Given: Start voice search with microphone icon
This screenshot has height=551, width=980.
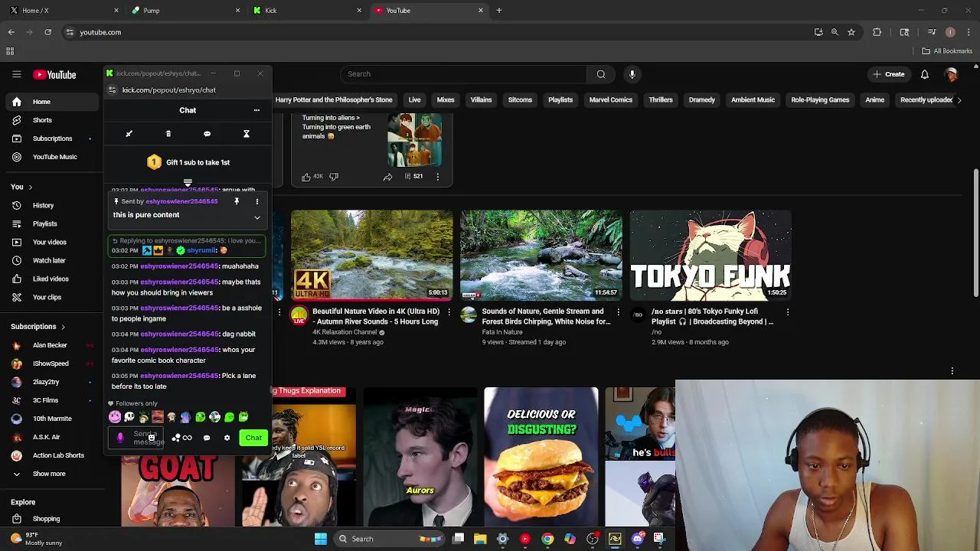Looking at the screenshot, I should point(632,74).
